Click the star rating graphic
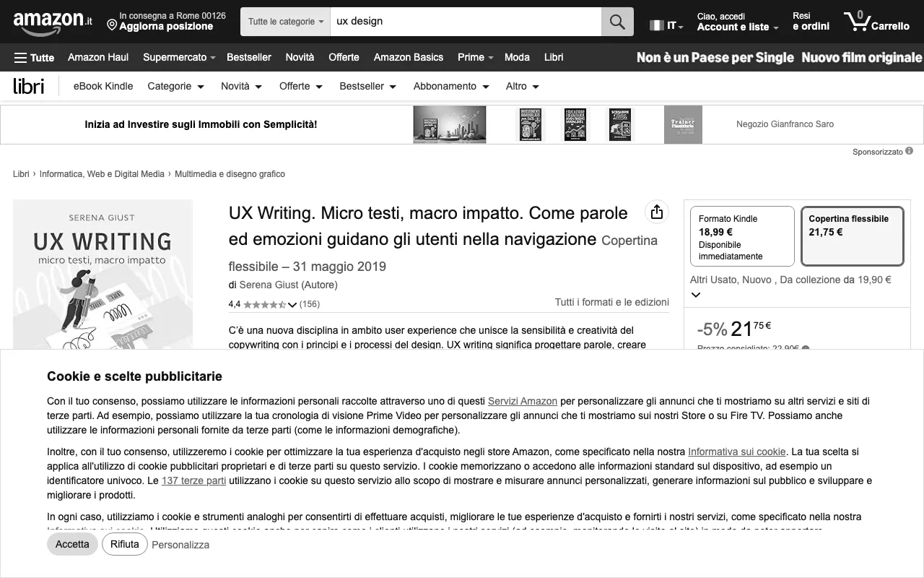Image resolution: width=924 pixels, height=578 pixels. coord(264,304)
